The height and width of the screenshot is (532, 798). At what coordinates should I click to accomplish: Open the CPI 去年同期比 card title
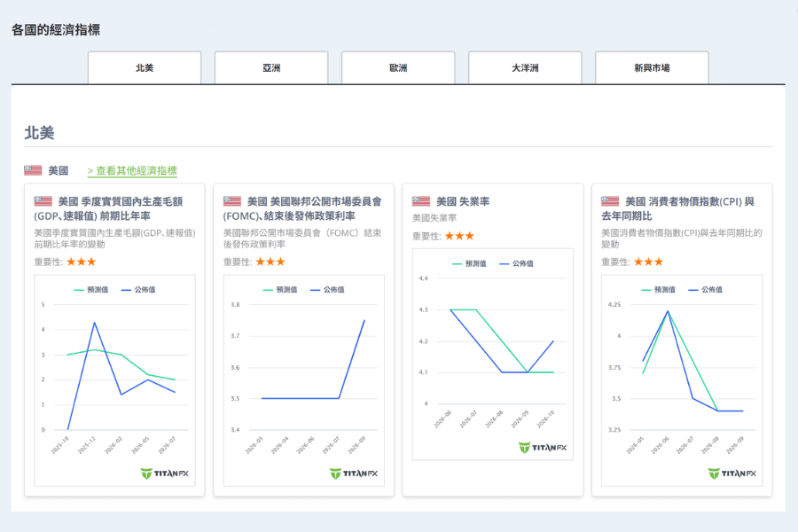point(678,208)
